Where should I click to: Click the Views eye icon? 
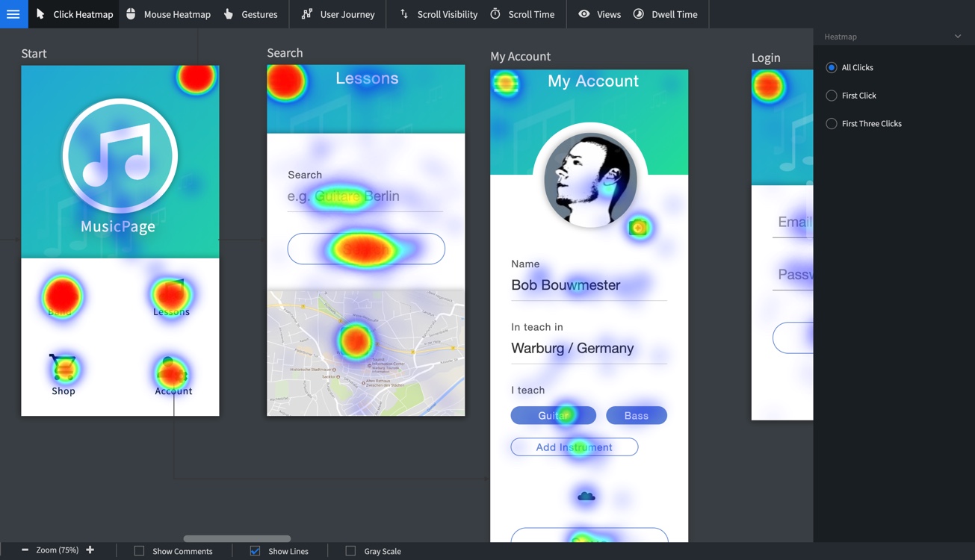(x=584, y=14)
